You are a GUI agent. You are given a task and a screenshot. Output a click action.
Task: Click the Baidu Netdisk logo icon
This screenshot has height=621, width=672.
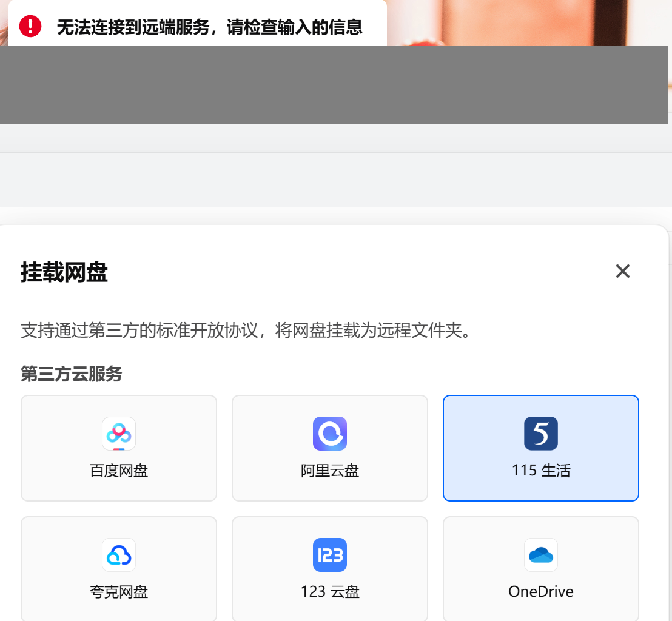pyautogui.click(x=119, y=433)
